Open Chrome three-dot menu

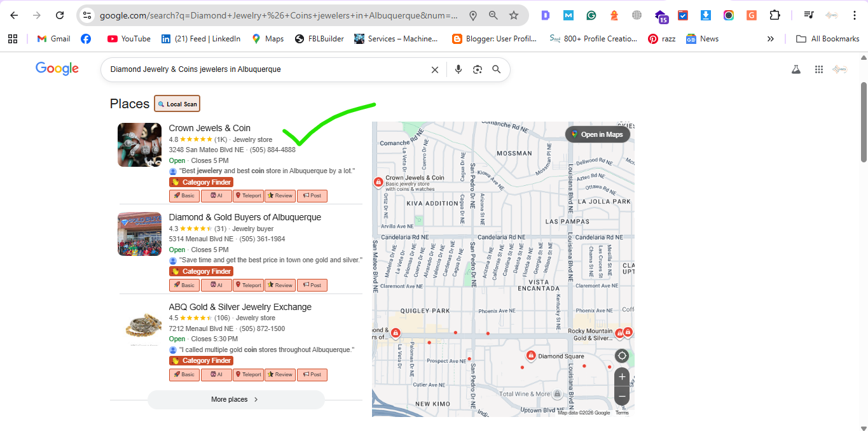point(853,15)
